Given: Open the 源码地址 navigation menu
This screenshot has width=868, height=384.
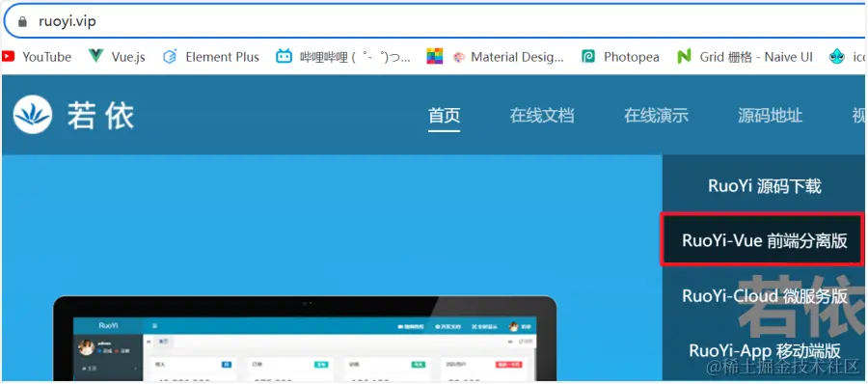Looking at the screenshot, I should click(x=770, y=115).
